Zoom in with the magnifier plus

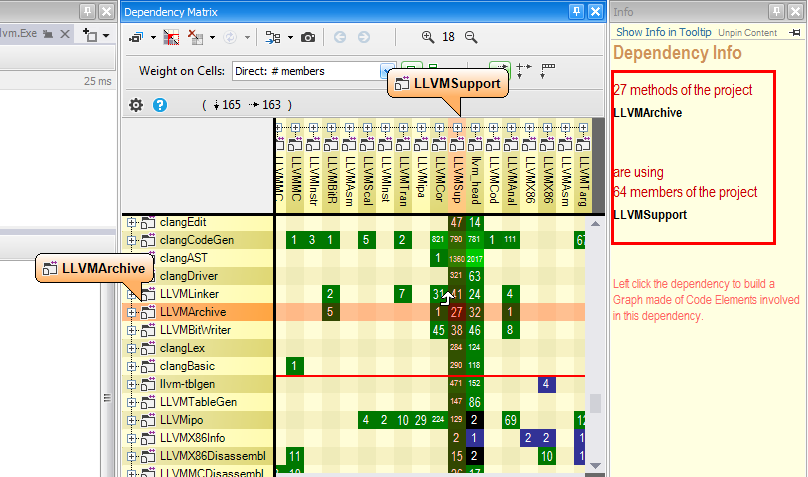point(428,37)
